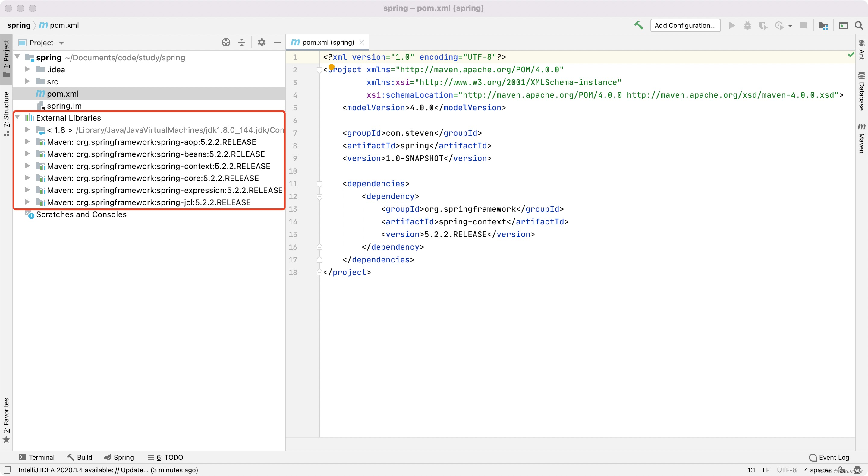Click the Build Project hammer icon
This screenshot has width=868, height=476.
pyautogui.click(x=638, y=25)
